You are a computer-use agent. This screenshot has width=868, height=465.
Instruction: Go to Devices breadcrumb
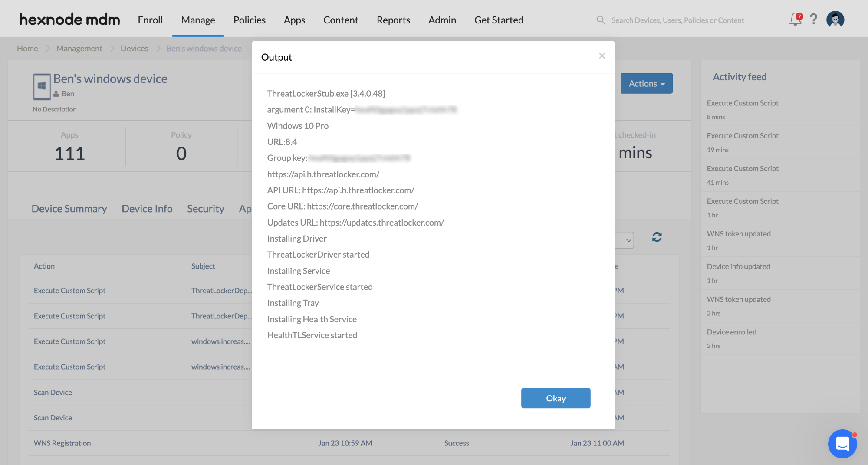(134, 48)
